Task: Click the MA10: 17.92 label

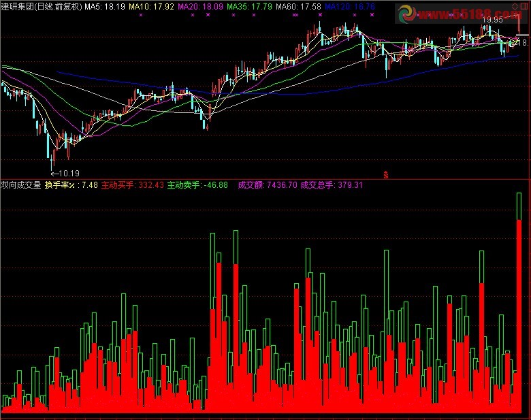Action: click(151, 6)
